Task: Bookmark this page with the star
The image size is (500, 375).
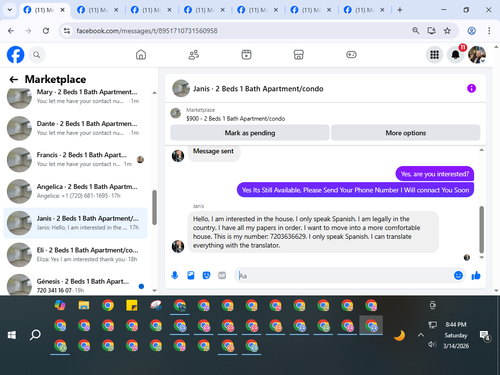Action: click(x=447, y=31)
